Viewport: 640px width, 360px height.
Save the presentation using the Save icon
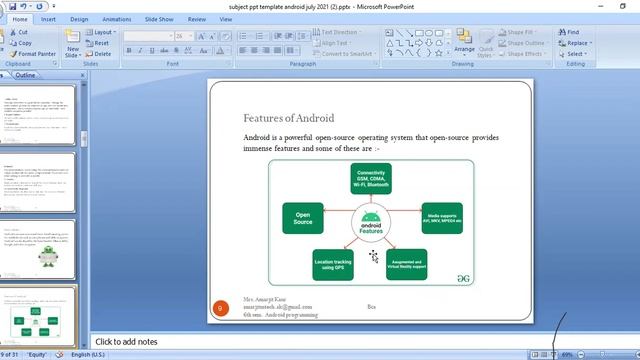(x=13, y=7)
